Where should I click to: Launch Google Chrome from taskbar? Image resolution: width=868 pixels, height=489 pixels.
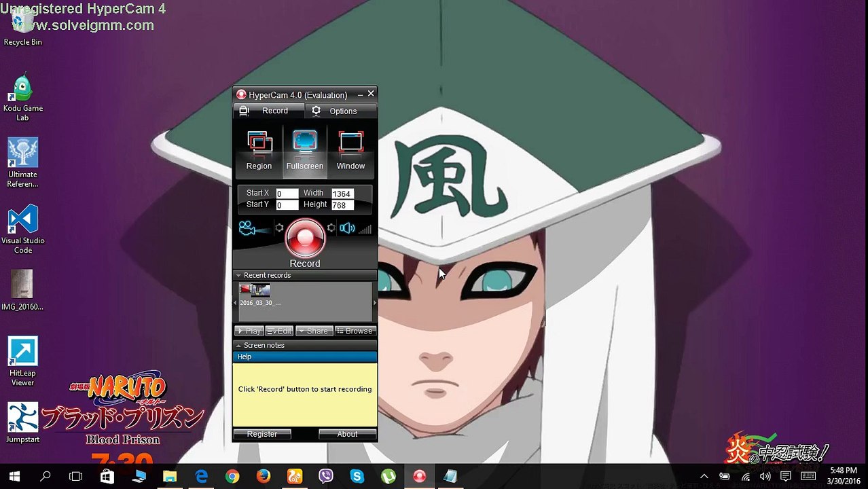(232, 477)
